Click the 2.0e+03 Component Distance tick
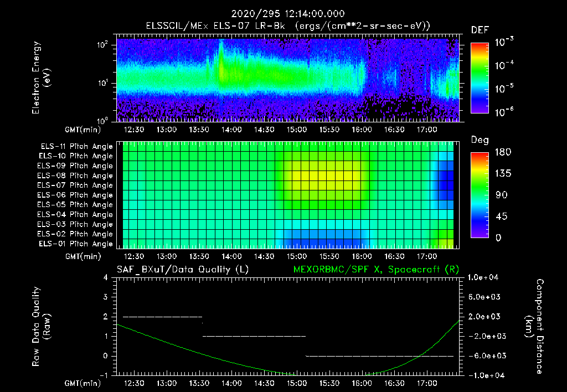 [484, 317]
